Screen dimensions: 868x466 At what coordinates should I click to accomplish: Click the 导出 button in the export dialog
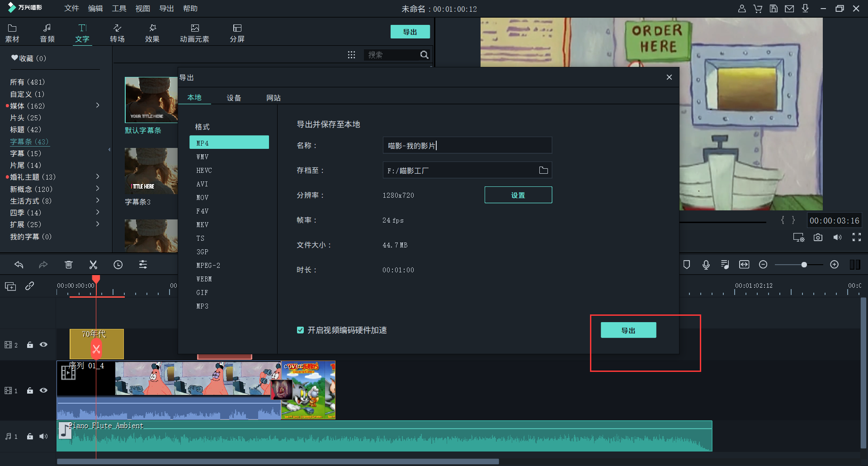pyautogui.click(x=628, y=330)
